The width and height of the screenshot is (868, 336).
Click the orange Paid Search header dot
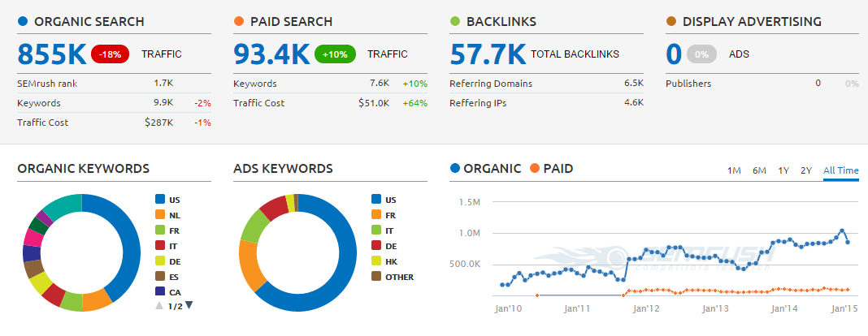pyautogui.click(x=239, y=22)
